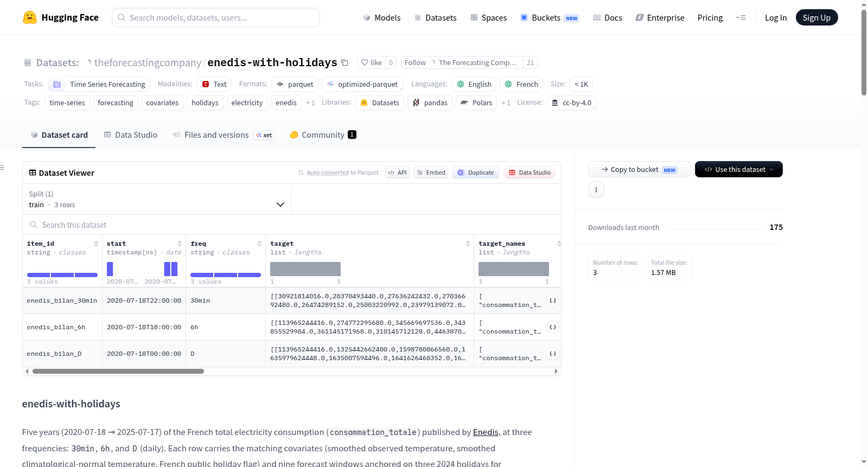Show additional hidden libraries (+1)
Image resolution: width=868 pixels, height=467 pixels.
pos(506,103)
